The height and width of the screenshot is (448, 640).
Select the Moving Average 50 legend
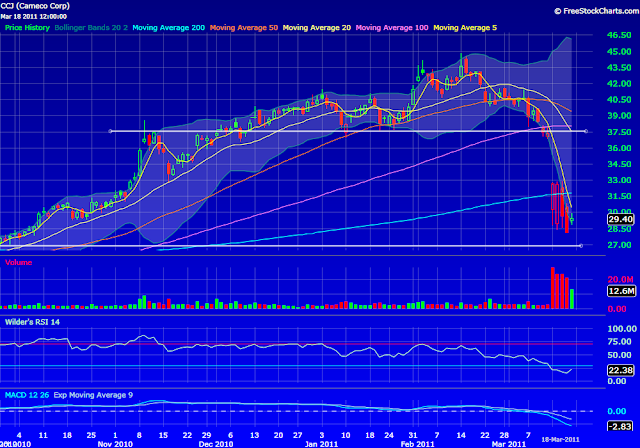[x=244, y=28]
